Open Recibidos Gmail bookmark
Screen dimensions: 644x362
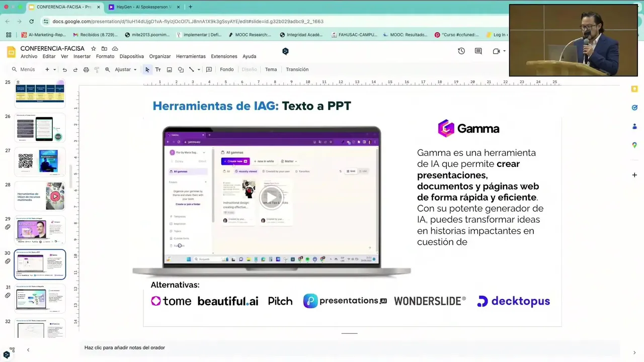click(95, 35)
